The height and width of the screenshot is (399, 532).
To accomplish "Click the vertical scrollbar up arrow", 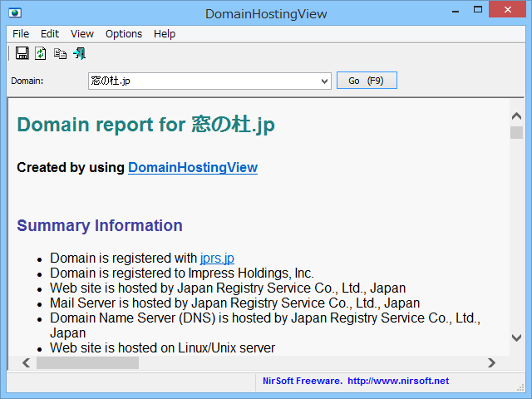I will point(516,116).
